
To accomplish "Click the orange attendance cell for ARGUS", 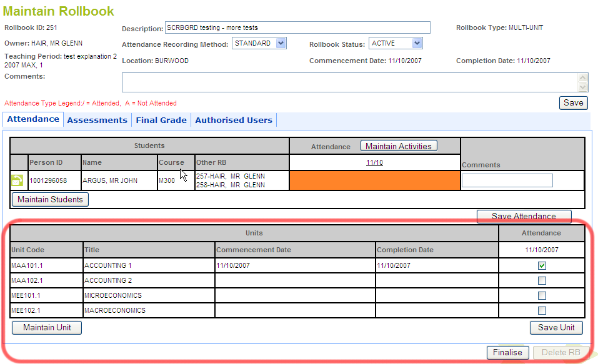I will 374,180.
